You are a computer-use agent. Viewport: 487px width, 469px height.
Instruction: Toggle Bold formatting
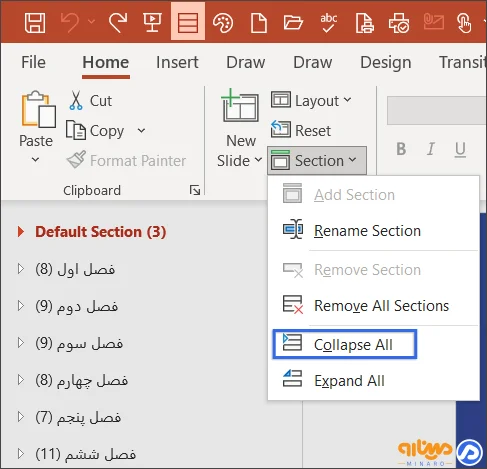click(401, 149)
